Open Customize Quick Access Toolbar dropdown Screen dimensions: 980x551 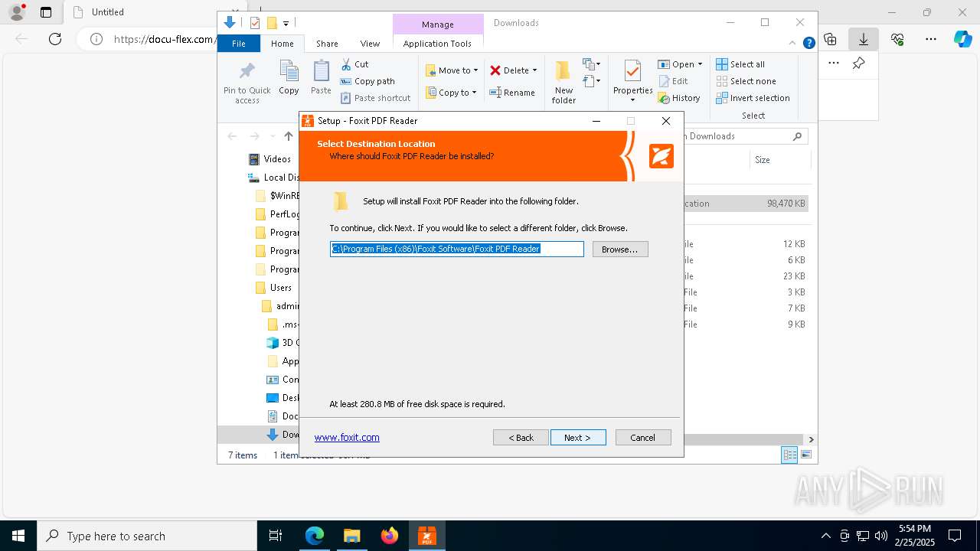[x=286, y=24]
